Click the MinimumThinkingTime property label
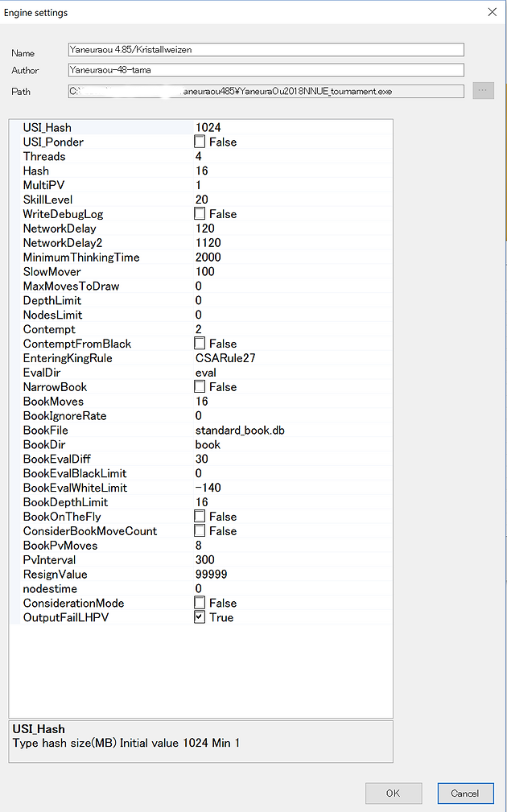The width and height of the screenshot is (507, 812). tap(81, 258)
